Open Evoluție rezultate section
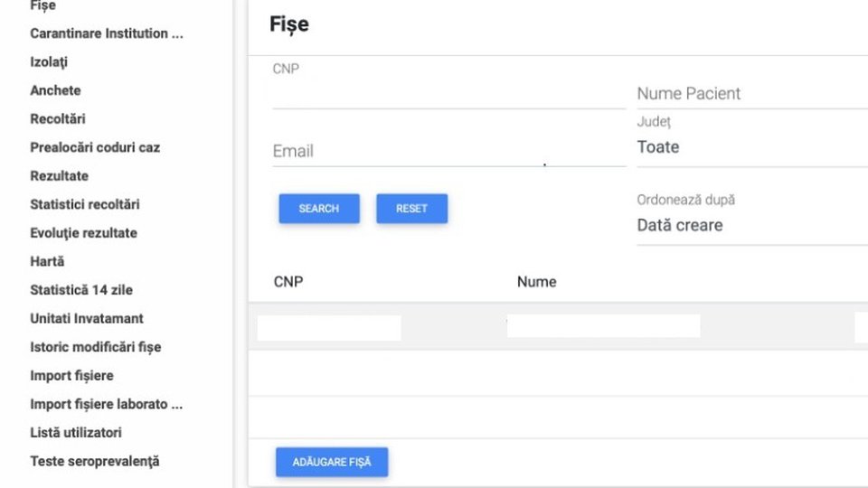The image size is (868, 488). (83, 233)
